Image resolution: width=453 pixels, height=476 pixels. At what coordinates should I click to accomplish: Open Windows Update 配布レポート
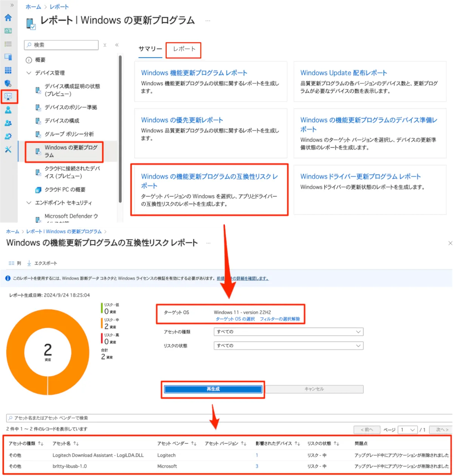344,73
